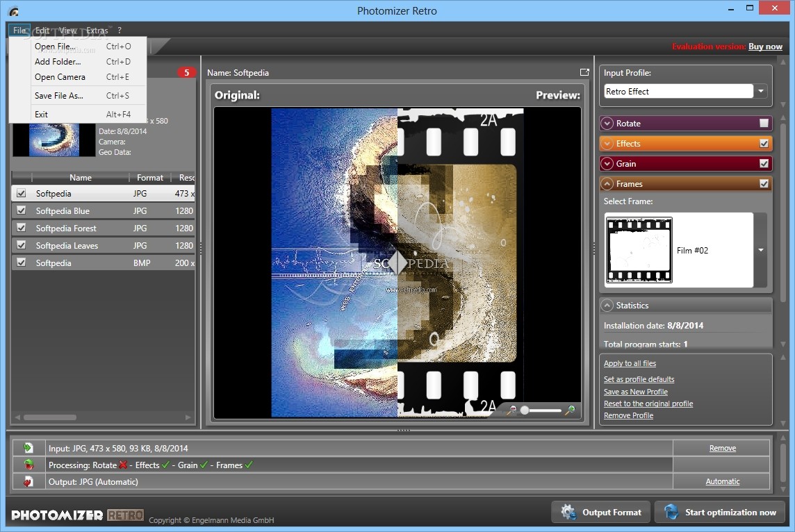Image resolution: width=795 pixels, height=532 pixels.
Task: Choose Open File... from File menu
Action: [78, 46]
